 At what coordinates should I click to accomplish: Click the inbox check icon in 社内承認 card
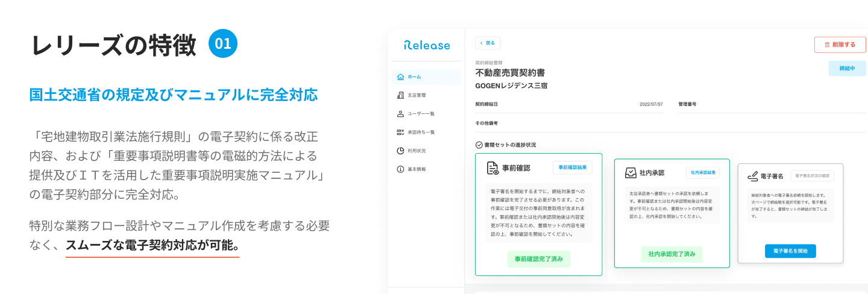point(631,173)
